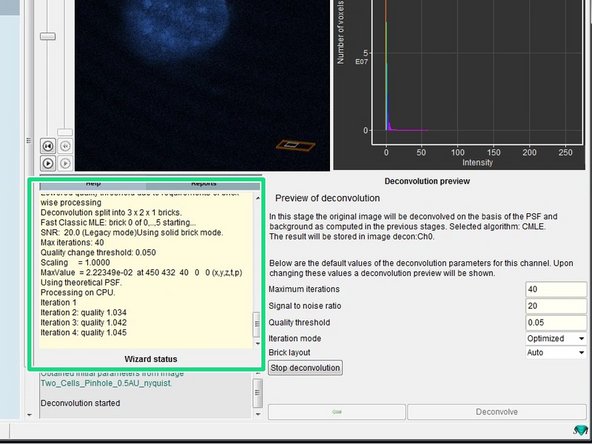592x444 pixels.
Task: Click the 'Quality threshold' label
Action: (x=299, y=322)
